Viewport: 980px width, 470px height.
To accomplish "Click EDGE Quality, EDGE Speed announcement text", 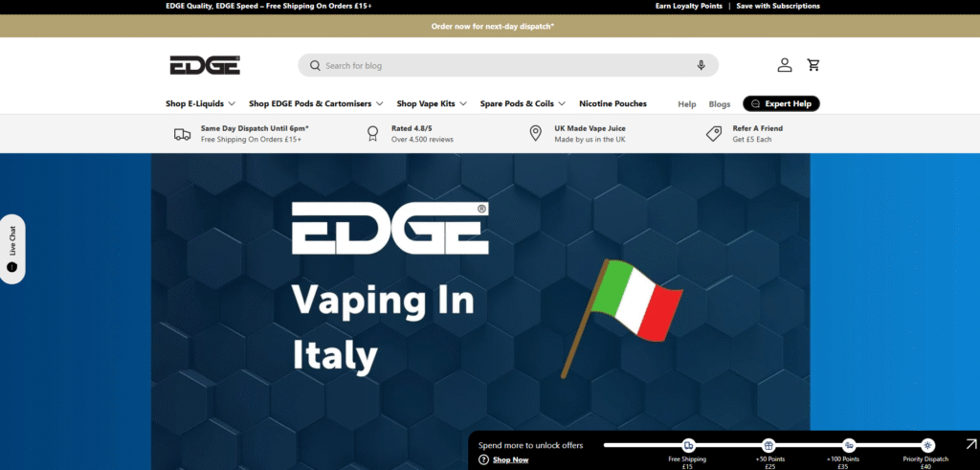I will point(269,7).
